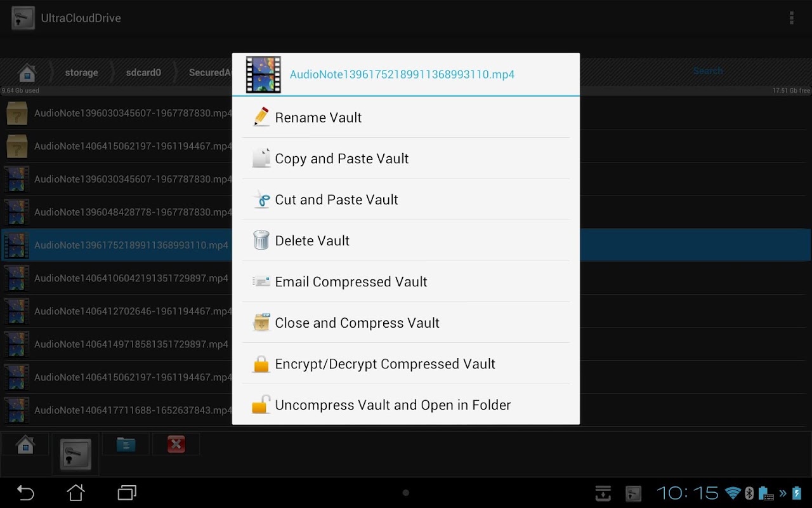This screenshot has width=812, height=508.
Task: Choose Delete Vault with the trash can
Action: (406, 241)
